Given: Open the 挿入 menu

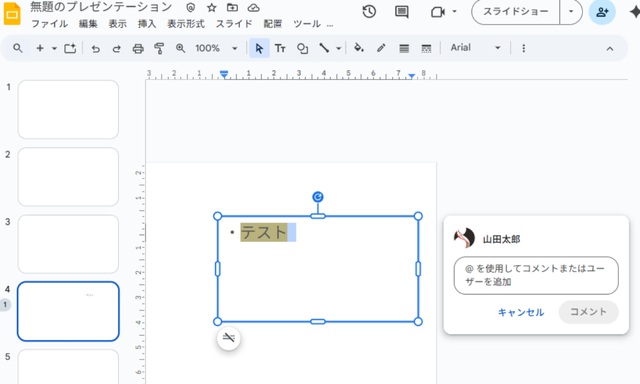Looking at the screenshot, I should pyautogui.click(x=147, y=24).
